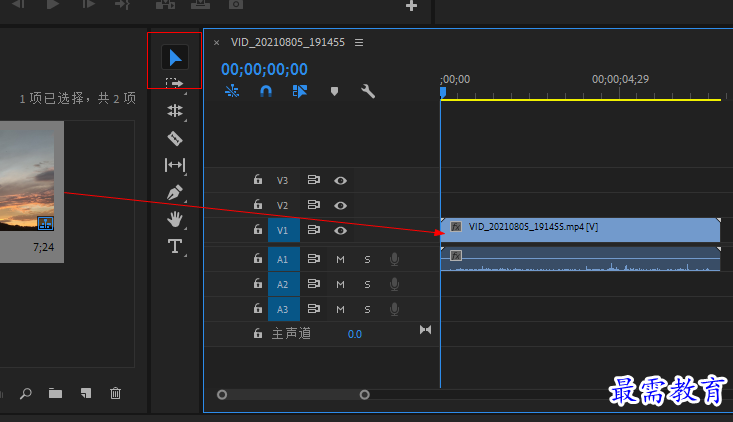Toggle A1 track targeting label
The width and height of the screenshot is (733, 422).
tap(283, 259)
